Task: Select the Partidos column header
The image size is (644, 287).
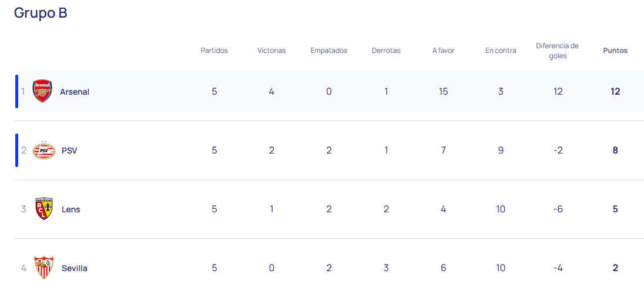Action: click(x=214, y=51)
